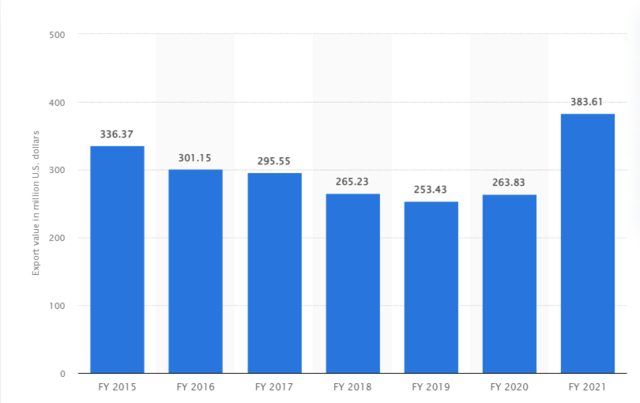Click the FY 2018 axis label
The image size is (640, 403).
coord(353,387)
